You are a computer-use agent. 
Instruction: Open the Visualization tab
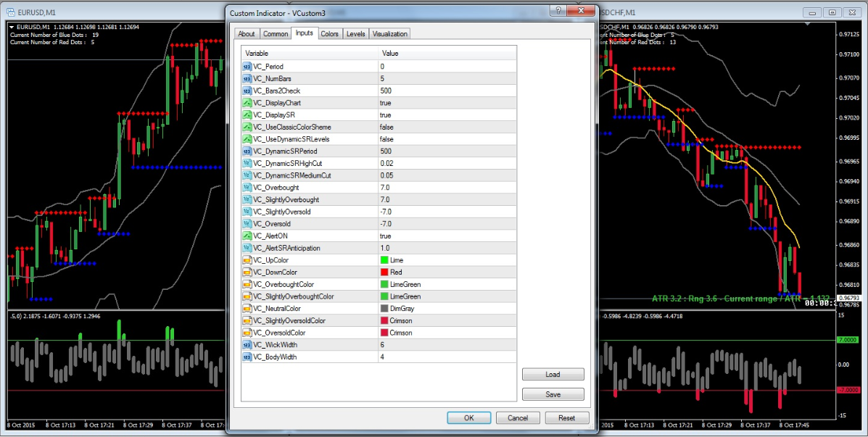389,34
